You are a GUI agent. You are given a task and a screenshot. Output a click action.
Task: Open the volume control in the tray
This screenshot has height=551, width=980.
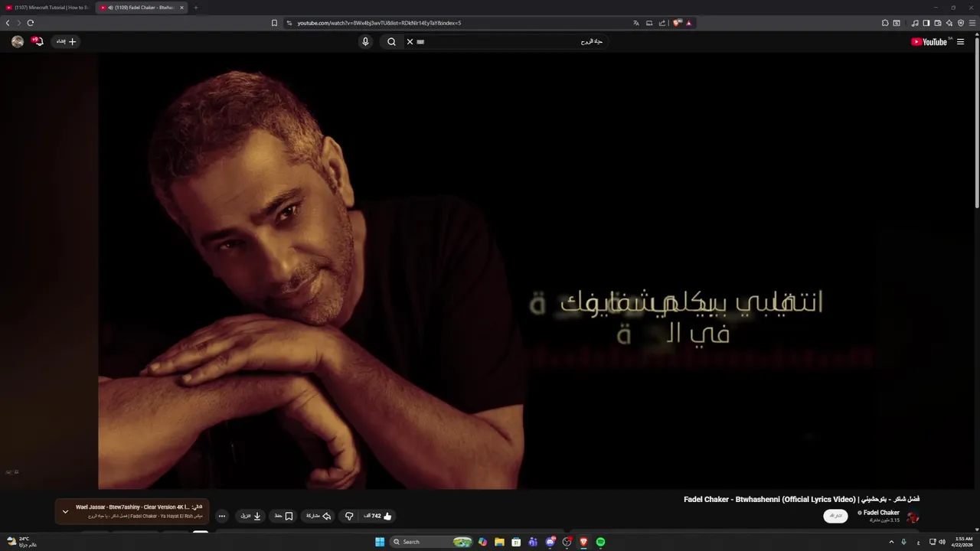[x=942, y=542]
